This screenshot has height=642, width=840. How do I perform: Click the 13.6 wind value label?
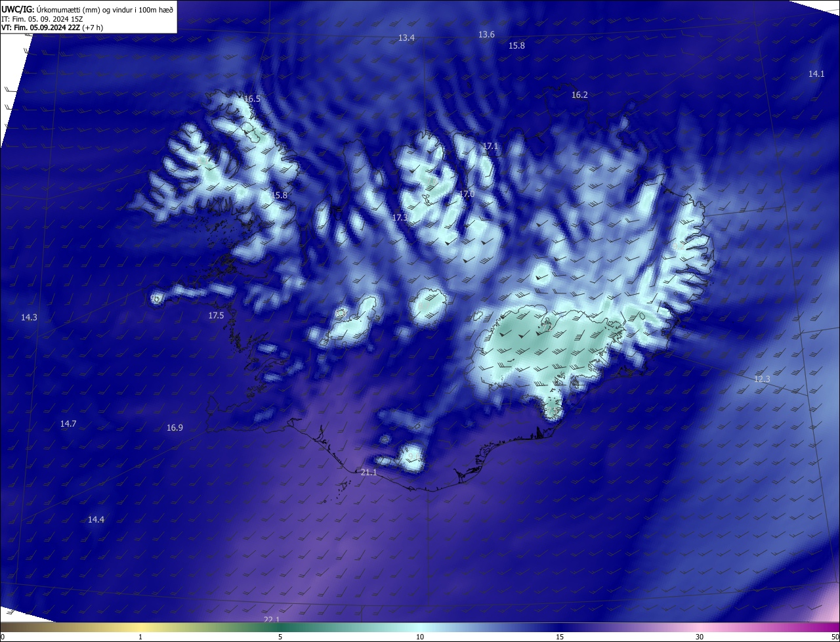(x=486, y=34)
